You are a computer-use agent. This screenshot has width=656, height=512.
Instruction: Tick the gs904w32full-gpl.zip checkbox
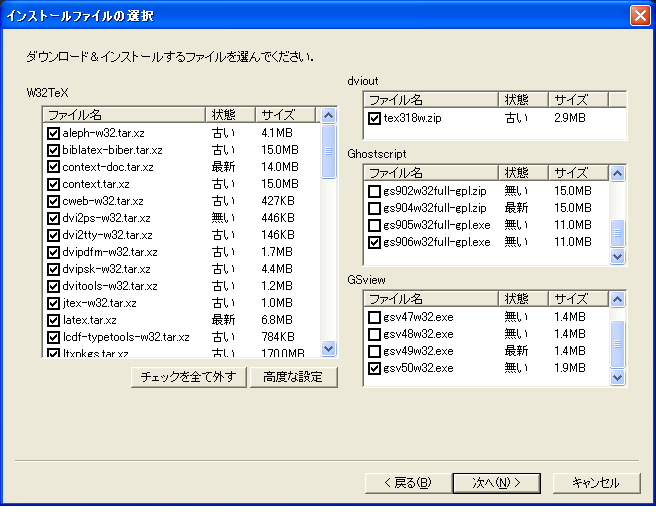(374, 208)
